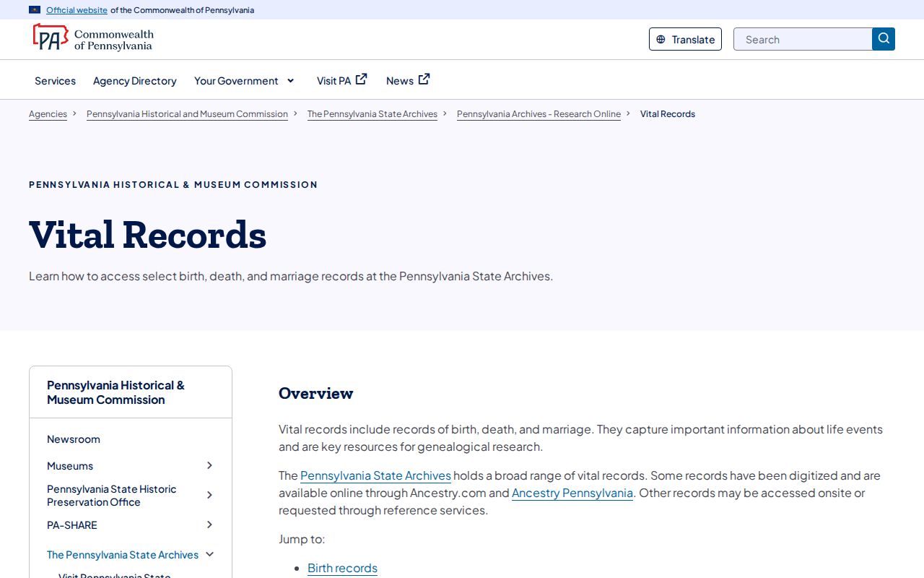
Task: Click the Commonwealth of Pennsylvania PA logo
Action: click(x=93, y=38)
